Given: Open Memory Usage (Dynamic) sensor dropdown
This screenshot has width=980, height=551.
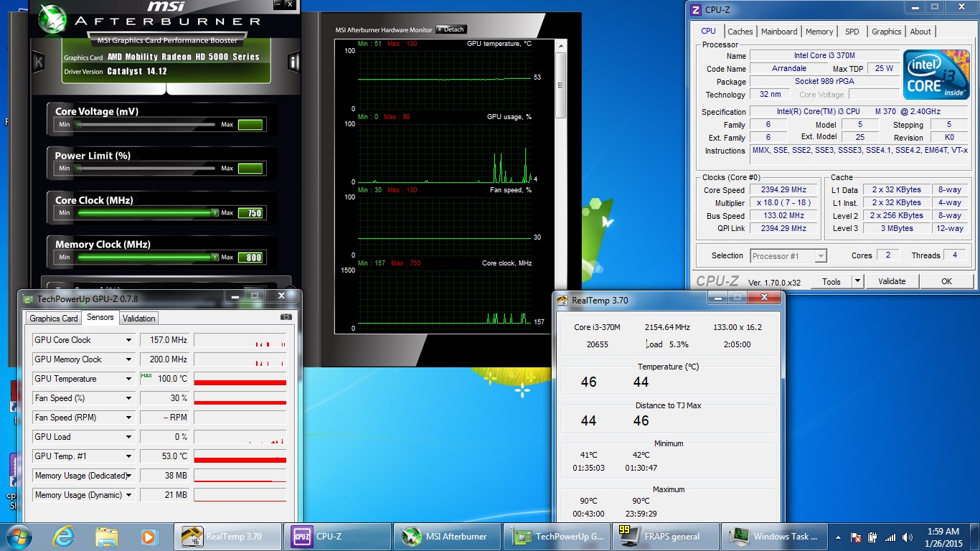Looking at the screenshot, I should (129, 495).
